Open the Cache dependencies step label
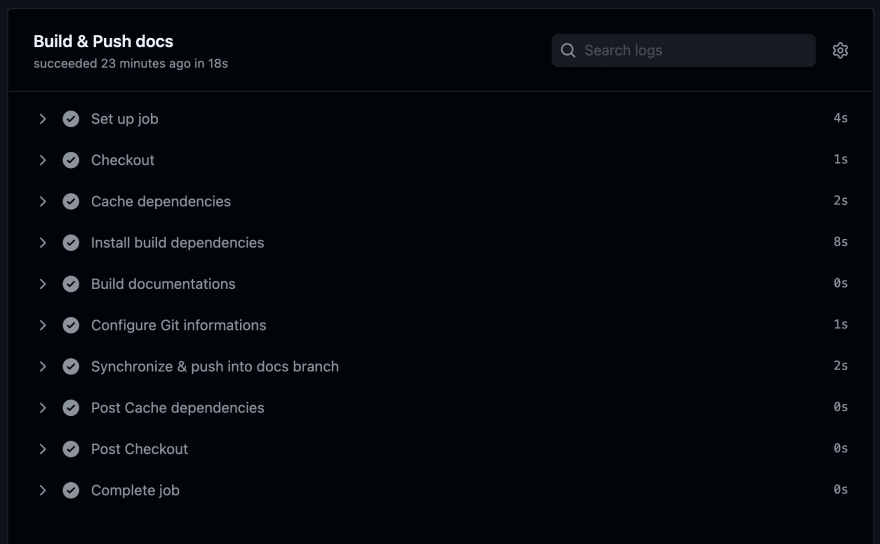Image resolution: width=880 pixels, height=544 pixels. tap(161, 202)
